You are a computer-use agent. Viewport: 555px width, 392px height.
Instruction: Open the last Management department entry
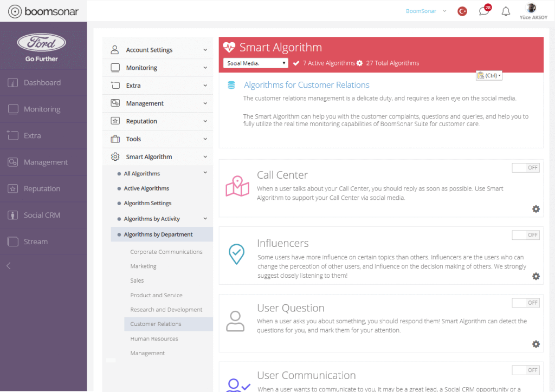click(x=147, y=353)
